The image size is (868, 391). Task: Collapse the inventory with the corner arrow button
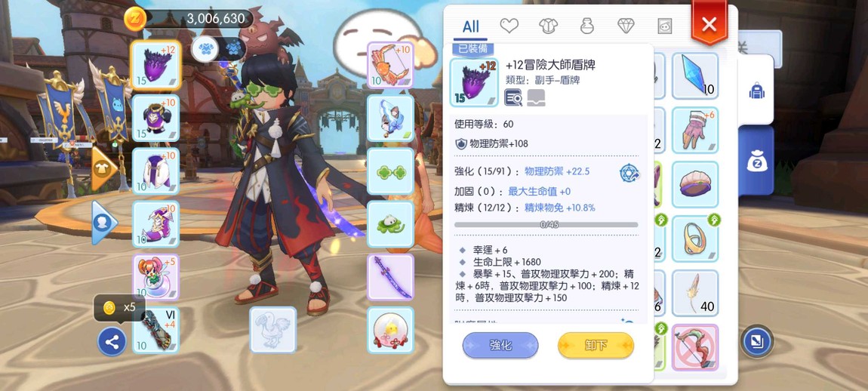tap(757, 340)
